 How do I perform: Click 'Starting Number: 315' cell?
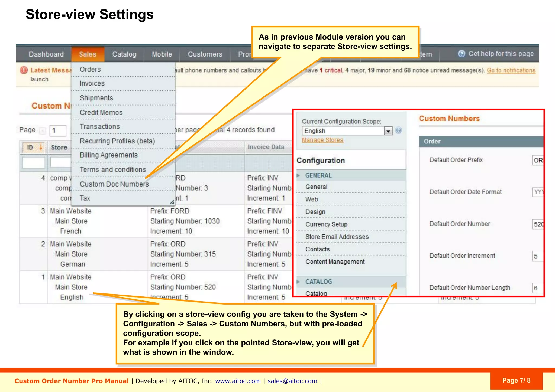click(x=183, y=254)
